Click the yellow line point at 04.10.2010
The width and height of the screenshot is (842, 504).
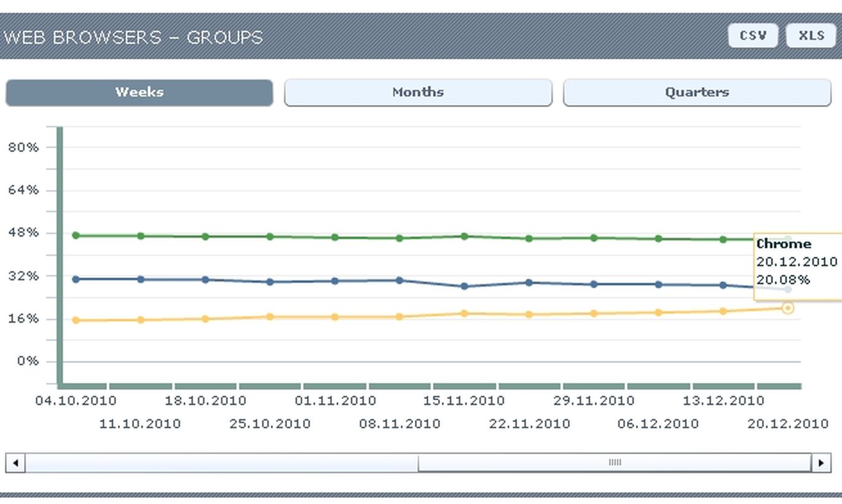[x=76, y=320]
